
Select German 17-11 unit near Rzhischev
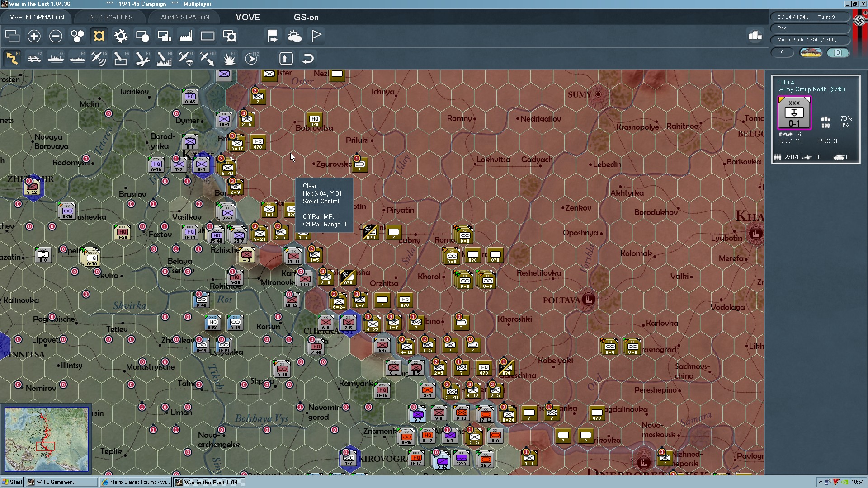293,256
